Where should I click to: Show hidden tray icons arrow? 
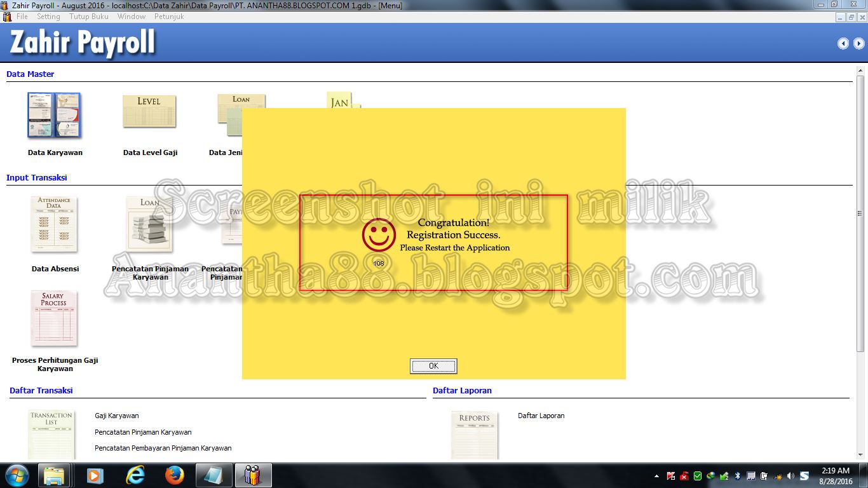tap(656, 476)
